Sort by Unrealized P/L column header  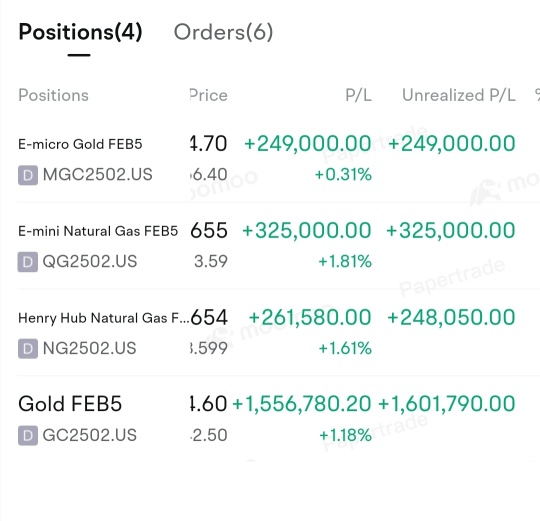point(459,95)
